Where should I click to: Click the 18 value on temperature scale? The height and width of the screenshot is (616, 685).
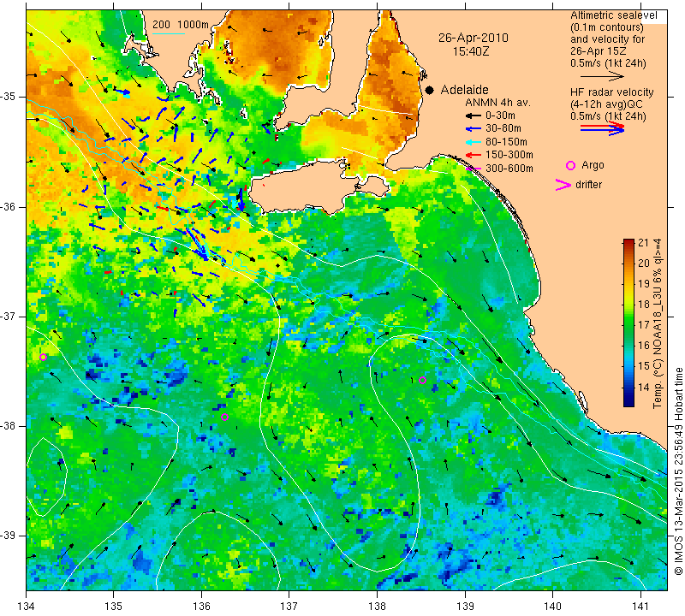pos(644,305)
